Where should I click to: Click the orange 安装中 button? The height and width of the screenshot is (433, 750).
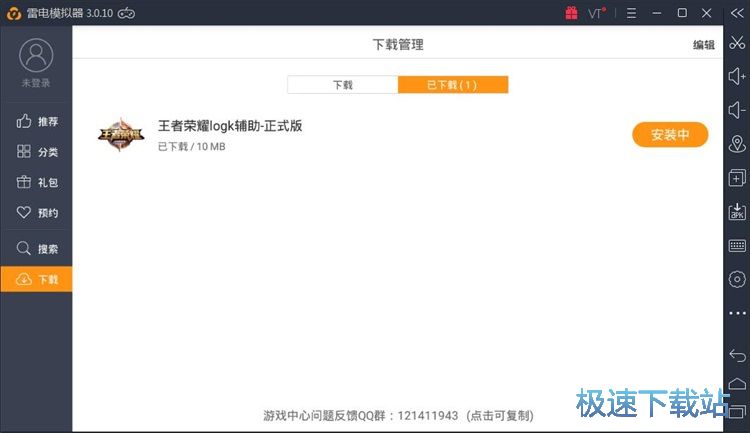point(670,134)
